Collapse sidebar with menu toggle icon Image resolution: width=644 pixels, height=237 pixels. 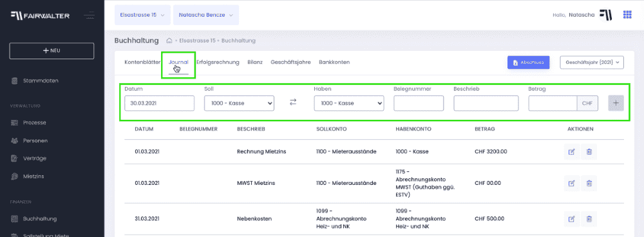89,15
